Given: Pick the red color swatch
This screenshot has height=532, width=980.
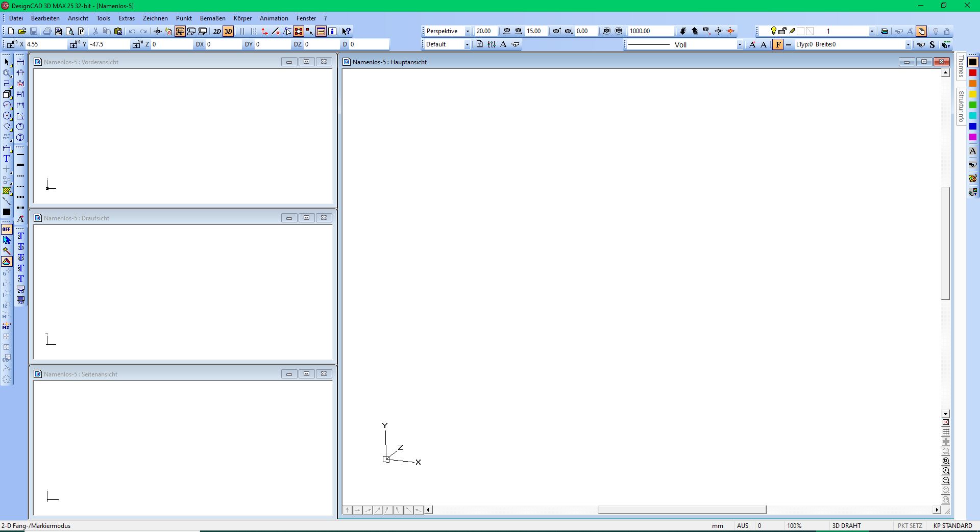Looking at the screenshot, I should click(973, 73).
